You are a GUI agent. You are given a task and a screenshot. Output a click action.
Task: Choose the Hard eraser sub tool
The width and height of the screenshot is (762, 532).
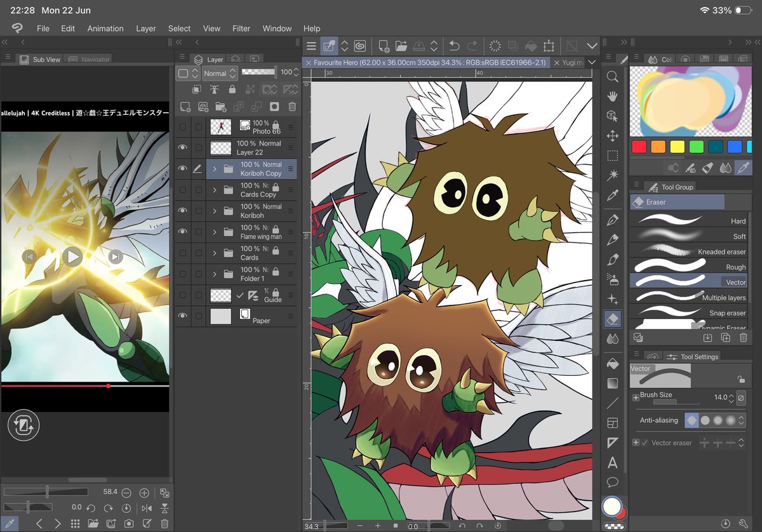click(x=689, y=220)
